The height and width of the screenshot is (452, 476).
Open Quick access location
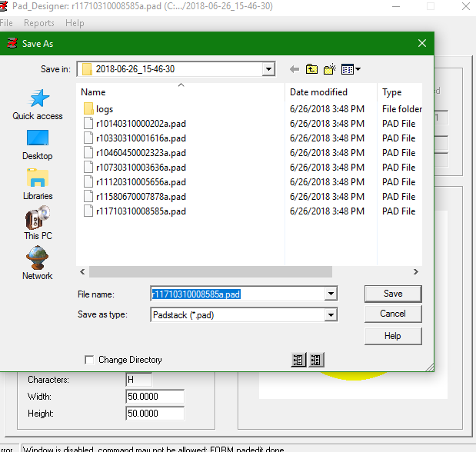38,105
